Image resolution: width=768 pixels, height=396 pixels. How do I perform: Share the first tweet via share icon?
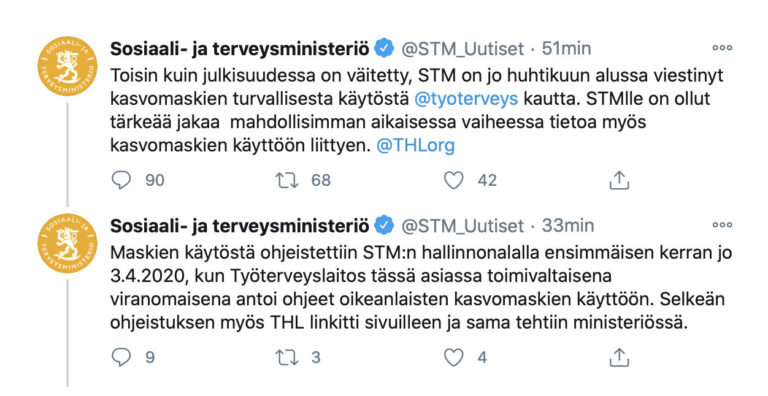tap(619, 180)
